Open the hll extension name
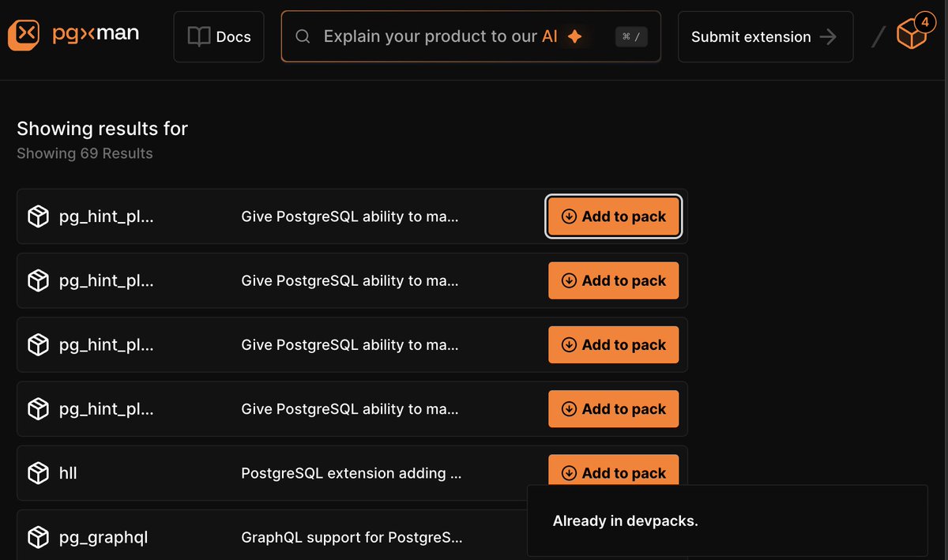 [68, 473]
